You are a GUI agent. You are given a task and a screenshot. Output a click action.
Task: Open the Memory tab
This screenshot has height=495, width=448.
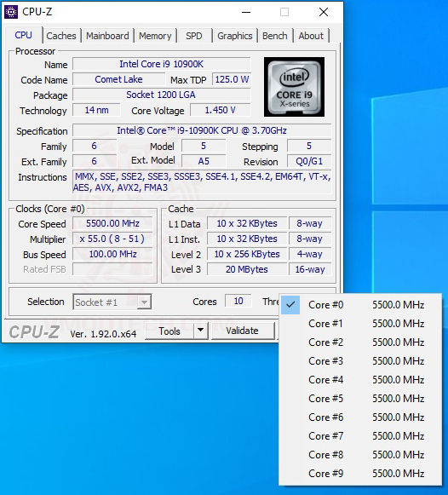coord(155,36)
